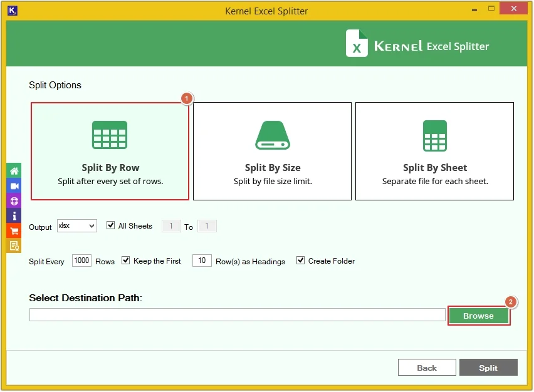Click the Back button
Screen dimensions: 534x392
click(427, 368)
